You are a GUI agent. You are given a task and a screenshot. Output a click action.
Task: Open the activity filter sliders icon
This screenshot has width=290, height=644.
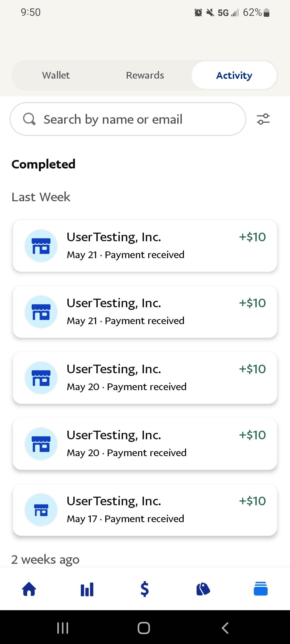pyautogui.click(x=263, y=119)
